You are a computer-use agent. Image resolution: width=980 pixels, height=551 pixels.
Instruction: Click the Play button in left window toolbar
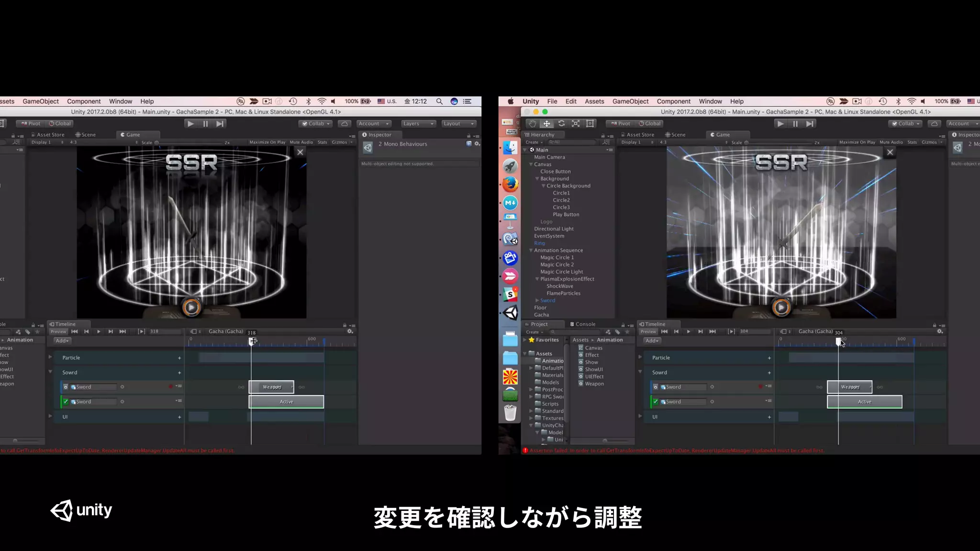pos(190,123)
